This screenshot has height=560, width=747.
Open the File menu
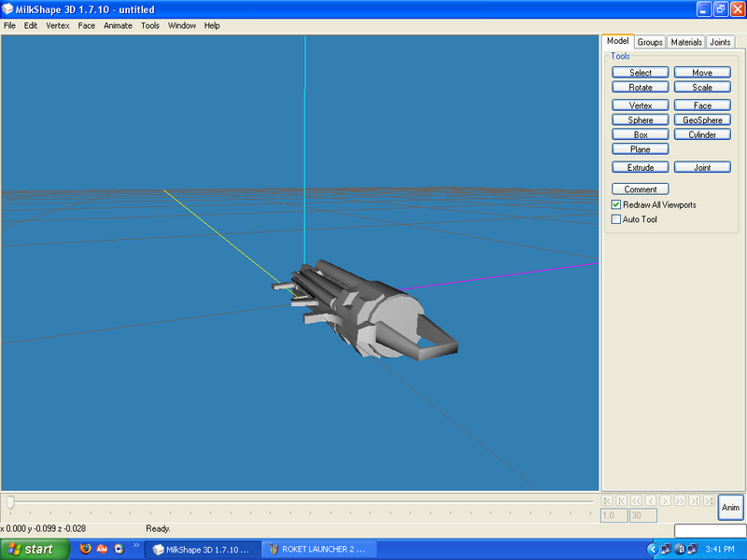tap(9, 26)
